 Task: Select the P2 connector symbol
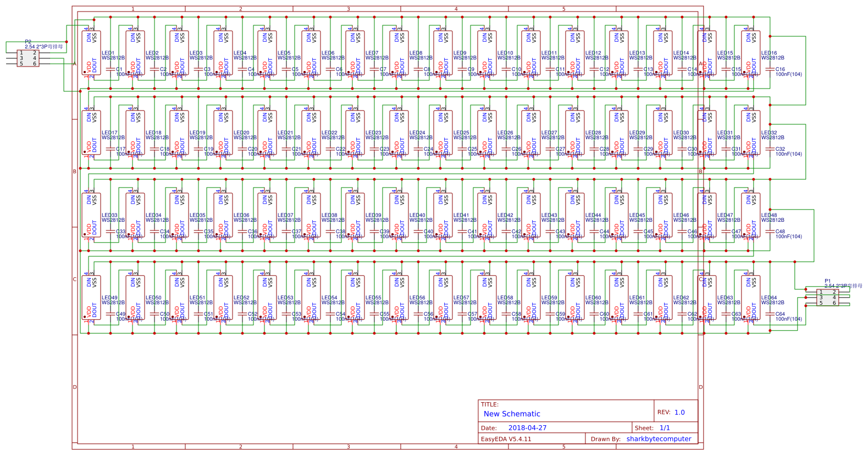click(27, 58)
